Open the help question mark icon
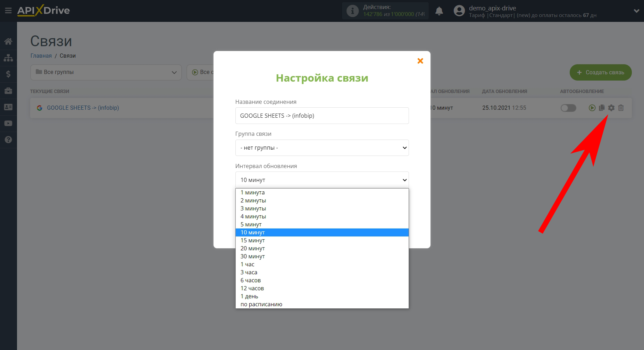This screenshot has width=644, height=350. [x=8, y=140]
